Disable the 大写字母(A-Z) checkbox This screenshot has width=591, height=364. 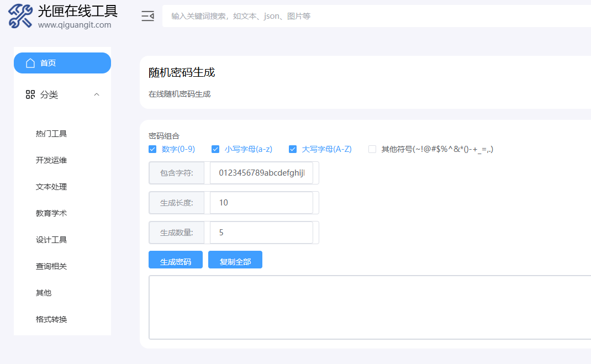point(293,149)
